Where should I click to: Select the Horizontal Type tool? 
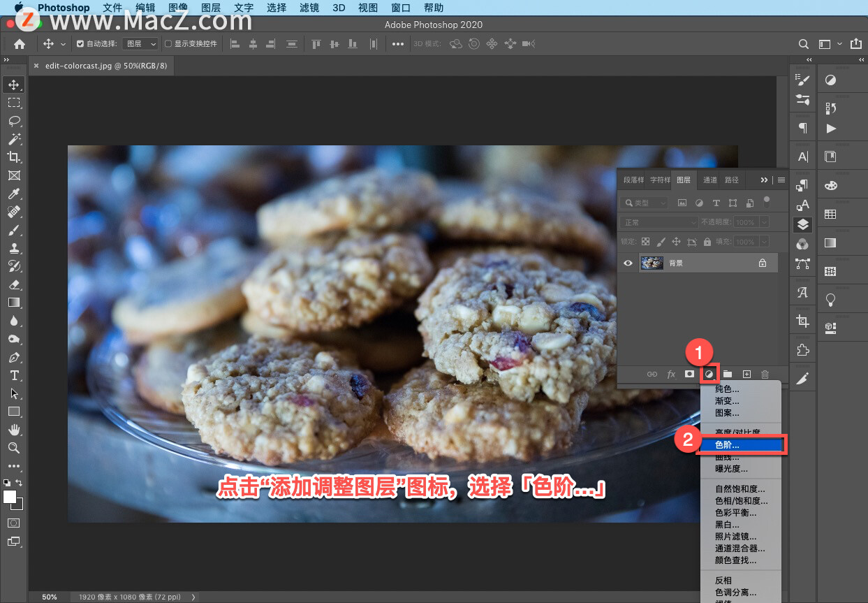pyautogui.click(x=13, y=375)
